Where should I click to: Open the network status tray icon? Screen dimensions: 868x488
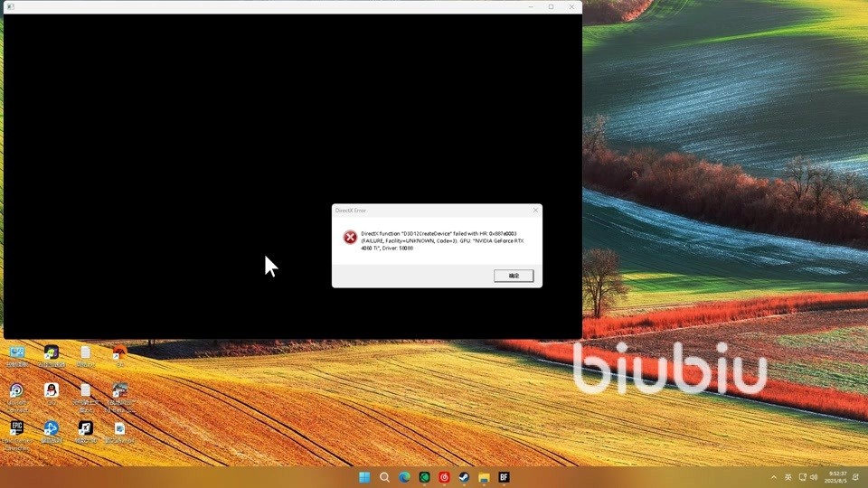(802, 477)
